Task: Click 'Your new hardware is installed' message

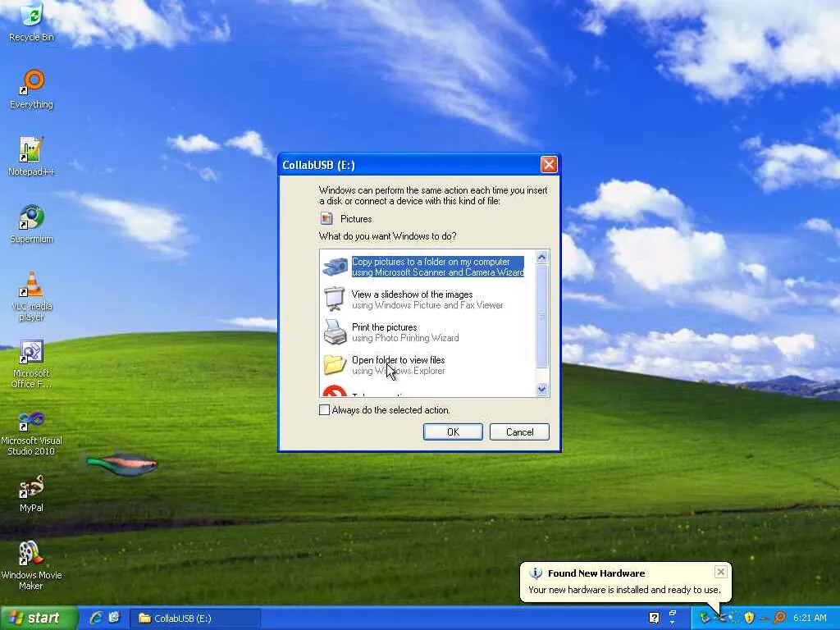Action: click(624, 590)
